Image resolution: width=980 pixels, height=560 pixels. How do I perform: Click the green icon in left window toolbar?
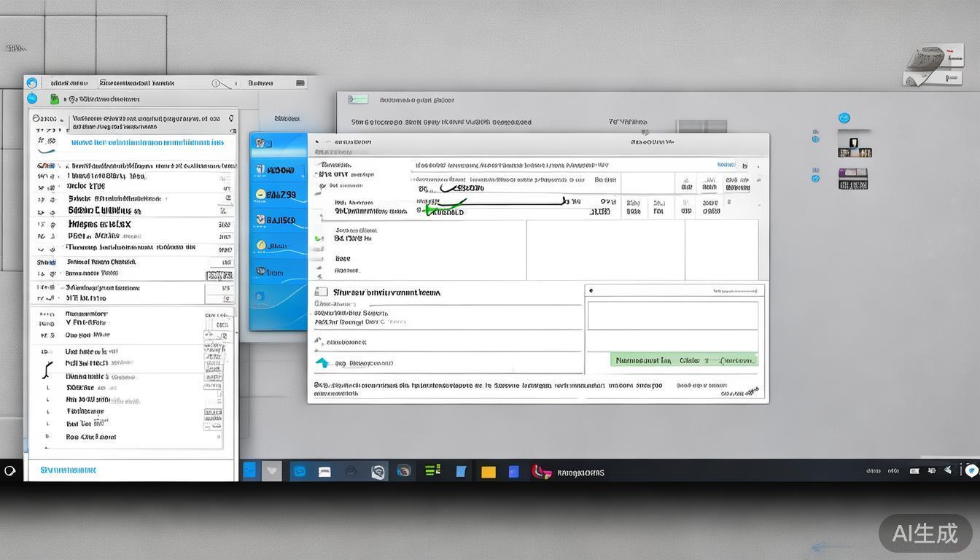[x=54, y=99]
